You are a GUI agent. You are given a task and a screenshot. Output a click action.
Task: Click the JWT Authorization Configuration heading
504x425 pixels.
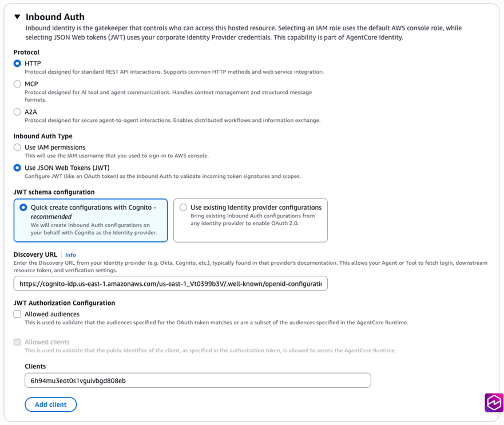(64, 303)
